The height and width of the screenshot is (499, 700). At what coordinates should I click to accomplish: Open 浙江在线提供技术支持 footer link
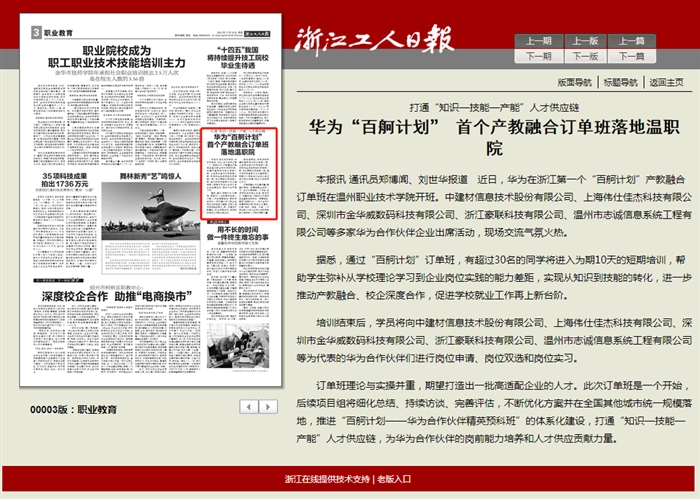[327, 479]
